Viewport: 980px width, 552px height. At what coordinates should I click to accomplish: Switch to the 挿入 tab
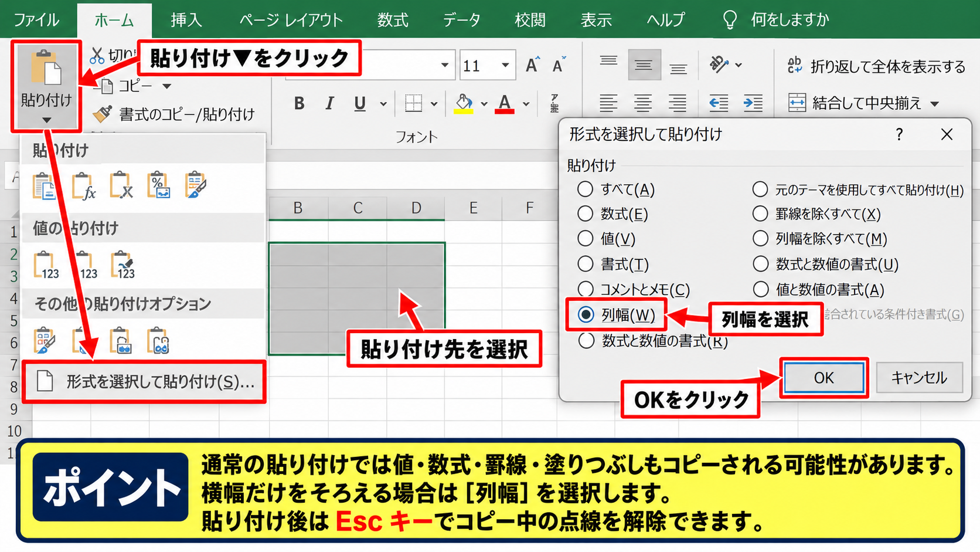coord(186,20)
